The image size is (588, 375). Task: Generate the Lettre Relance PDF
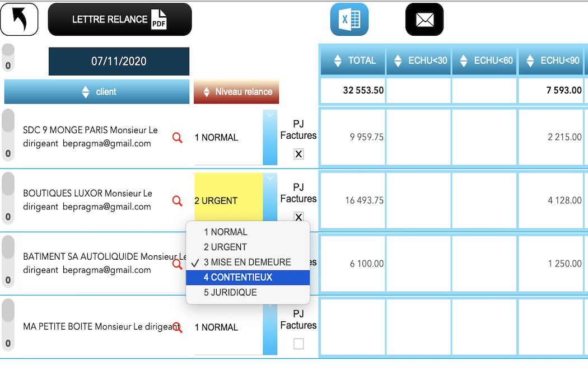click(120, 20)
